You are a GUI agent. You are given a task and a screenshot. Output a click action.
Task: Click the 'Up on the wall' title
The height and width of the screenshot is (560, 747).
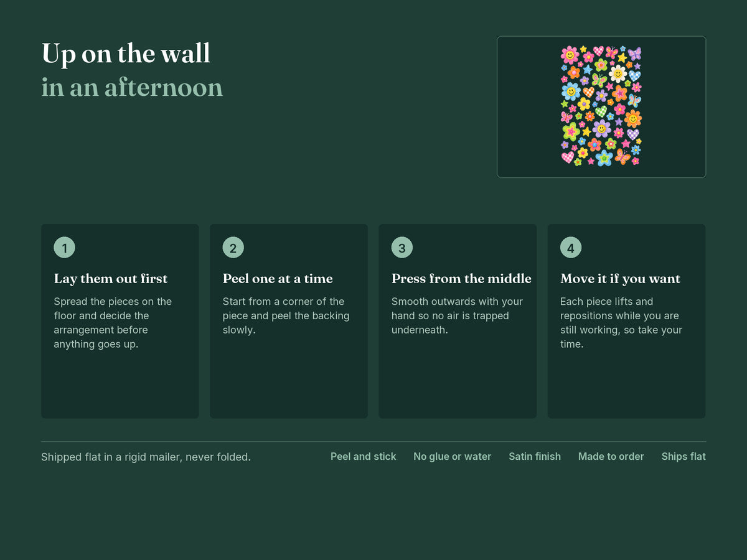(126, 54)
